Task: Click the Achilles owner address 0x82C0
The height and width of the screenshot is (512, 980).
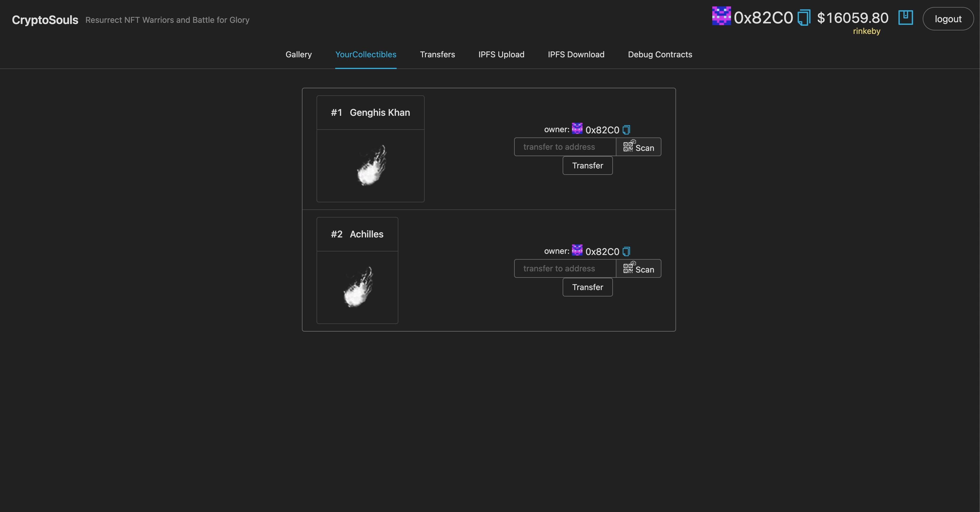Action: (x=602, y=252)
